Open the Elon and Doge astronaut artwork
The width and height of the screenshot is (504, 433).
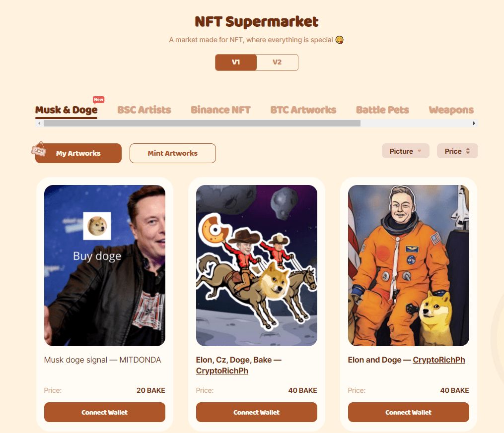(x=409, y=265)
